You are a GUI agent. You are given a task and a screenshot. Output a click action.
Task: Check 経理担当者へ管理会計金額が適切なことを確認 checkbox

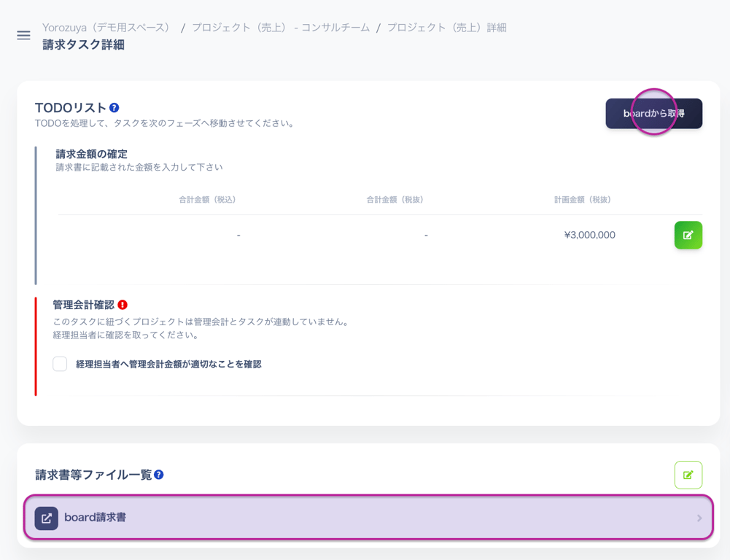pos(60,364)
